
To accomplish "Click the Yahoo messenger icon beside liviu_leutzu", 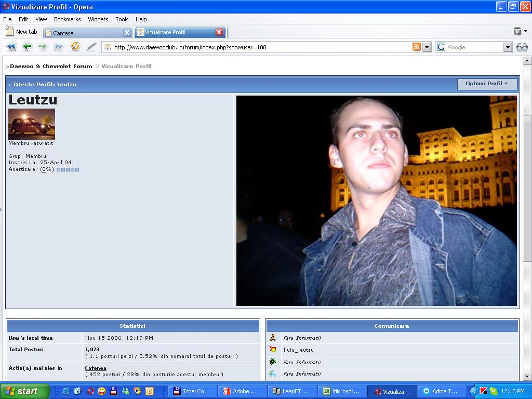I will 272,350.
